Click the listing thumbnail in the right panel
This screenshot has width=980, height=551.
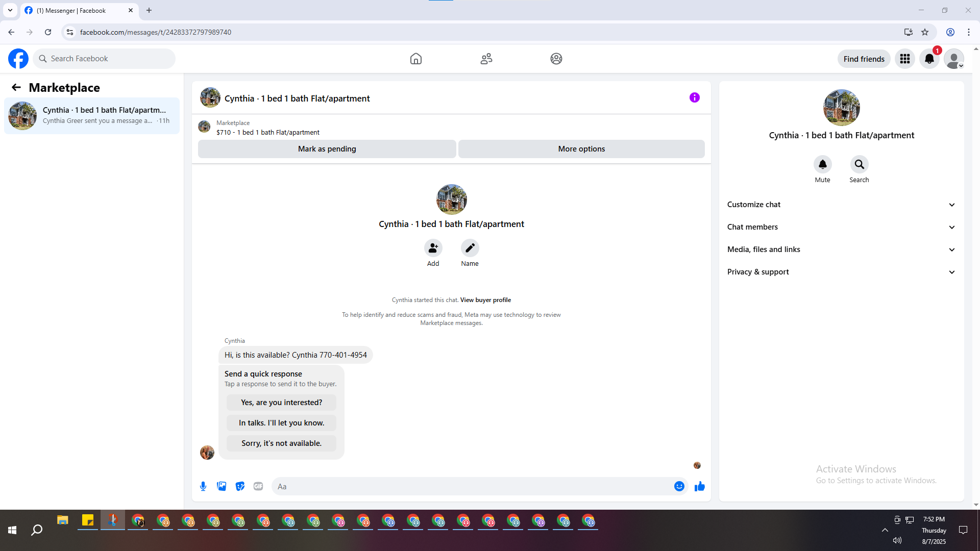click(x=842, y=108)
